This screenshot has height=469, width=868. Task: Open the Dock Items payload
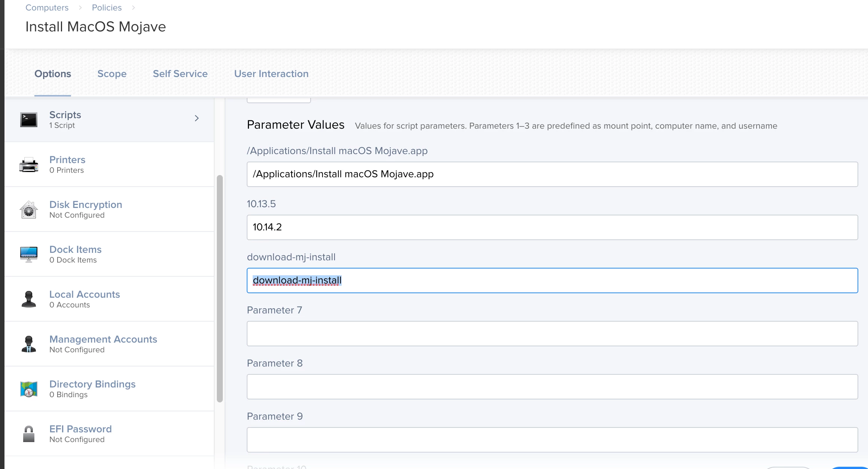pyautogui.click(x=110, y=254)
